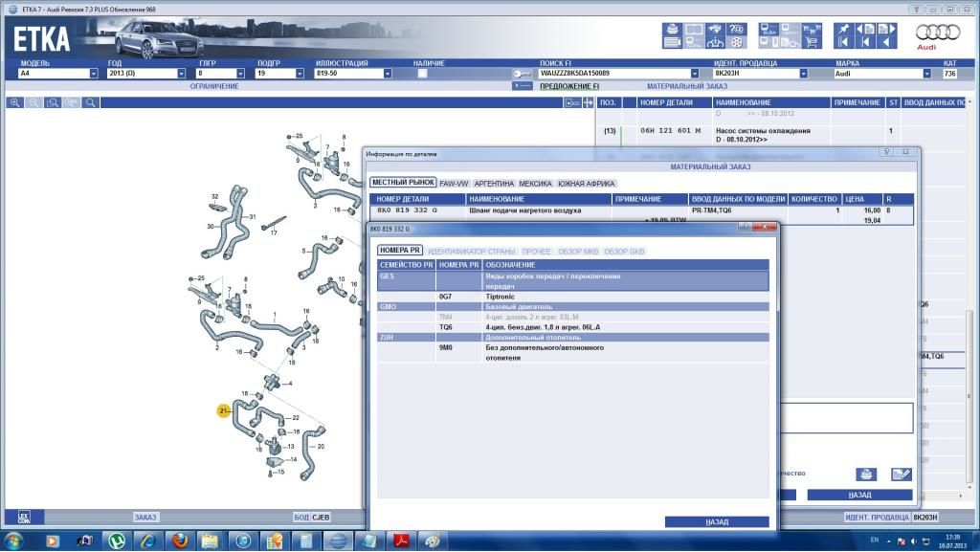980x552 pixels.
Task: Click the КАТ field showing 736
Action: click(x=949, y=74)
